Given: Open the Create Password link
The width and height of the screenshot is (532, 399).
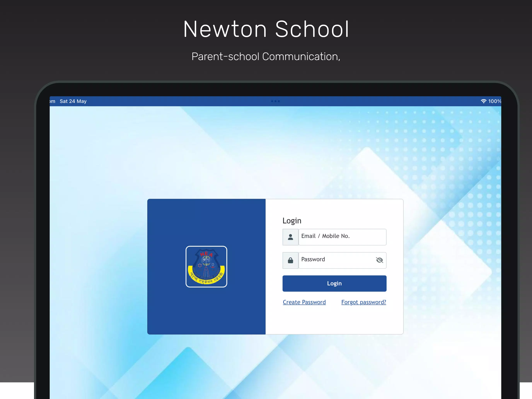Looking at the screenshot, I should click(x=304, y=302).
